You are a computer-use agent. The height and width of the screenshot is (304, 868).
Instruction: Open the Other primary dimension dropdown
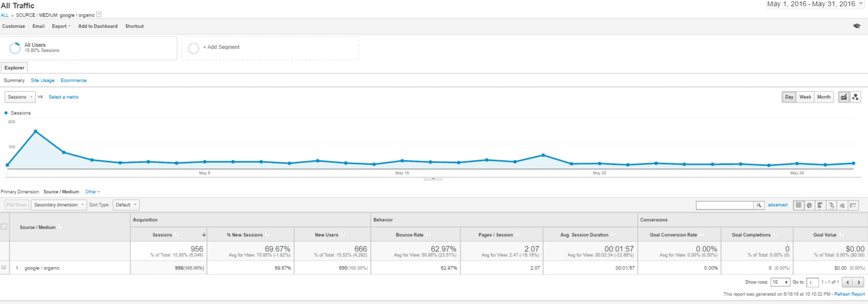pos(92,192)
